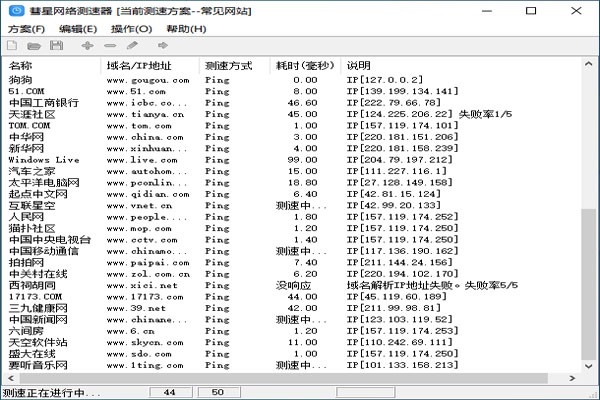Image resolution: width=600 pixels, height=400 pixels.
Task: Select the 猫扑社区 row
Action: [293, 229]
